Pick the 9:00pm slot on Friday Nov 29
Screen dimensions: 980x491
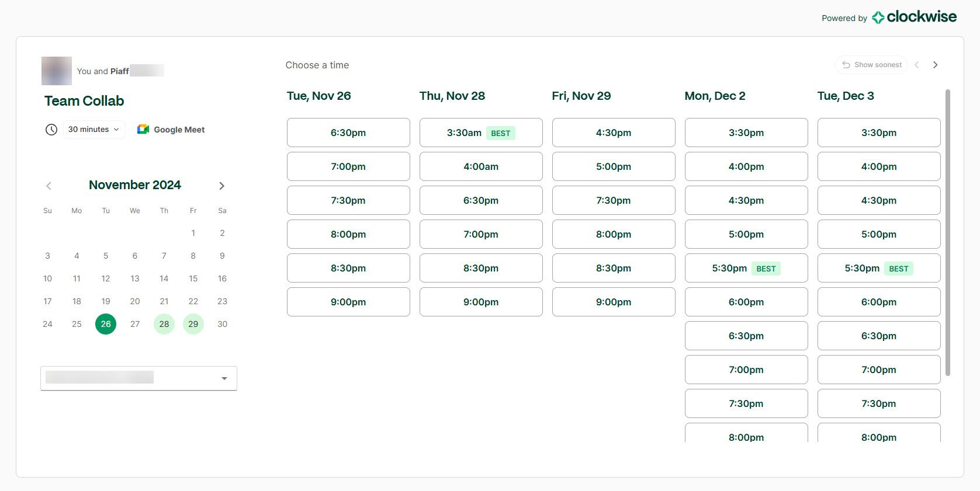613,302
